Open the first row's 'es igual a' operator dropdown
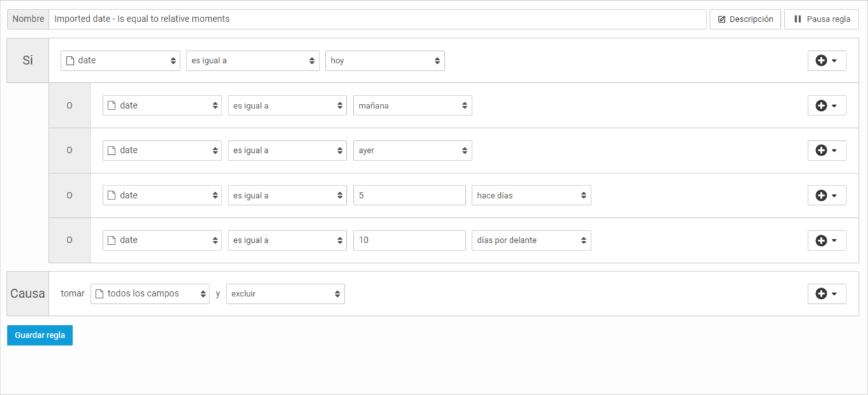868x395 pixels. click(253, 61)
